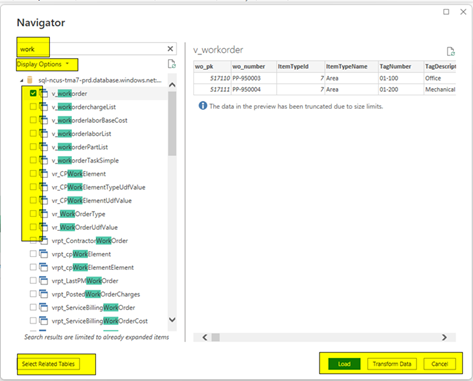Screen dimensions: 473x381
Task: Click the view icon next to v_workorder
Action: [x=43, y=94]
